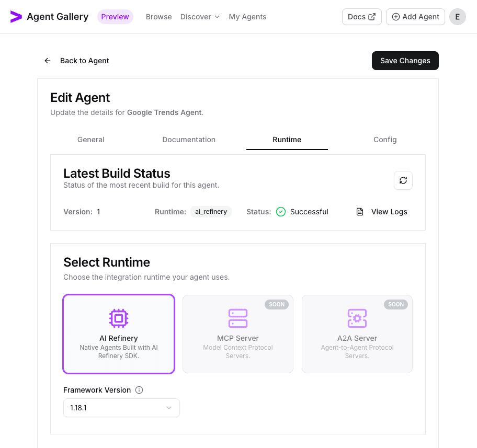Click the A2A Server icon
The image size is (477, 448).
(357, 318)
